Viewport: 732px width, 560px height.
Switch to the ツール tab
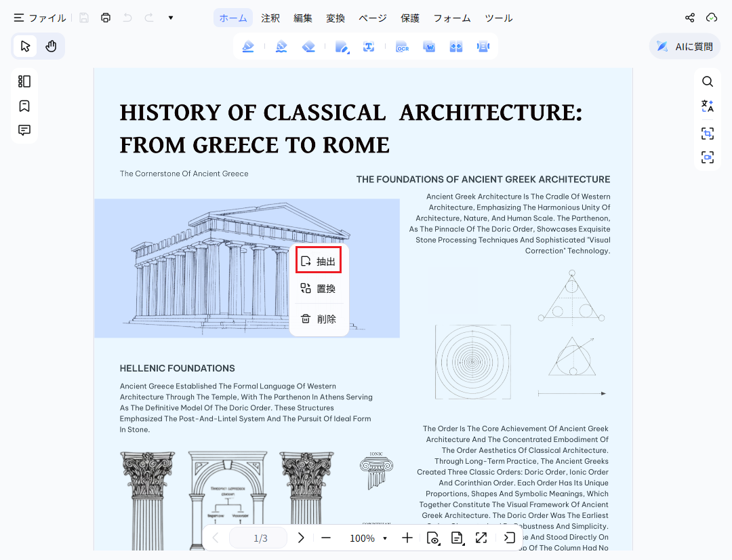tap(499, 18)
